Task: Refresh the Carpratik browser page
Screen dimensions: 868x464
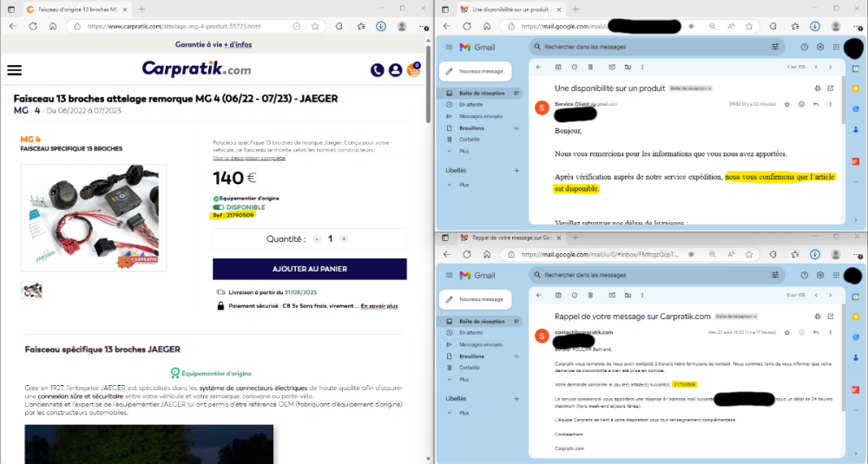Action: coord(33,26)
